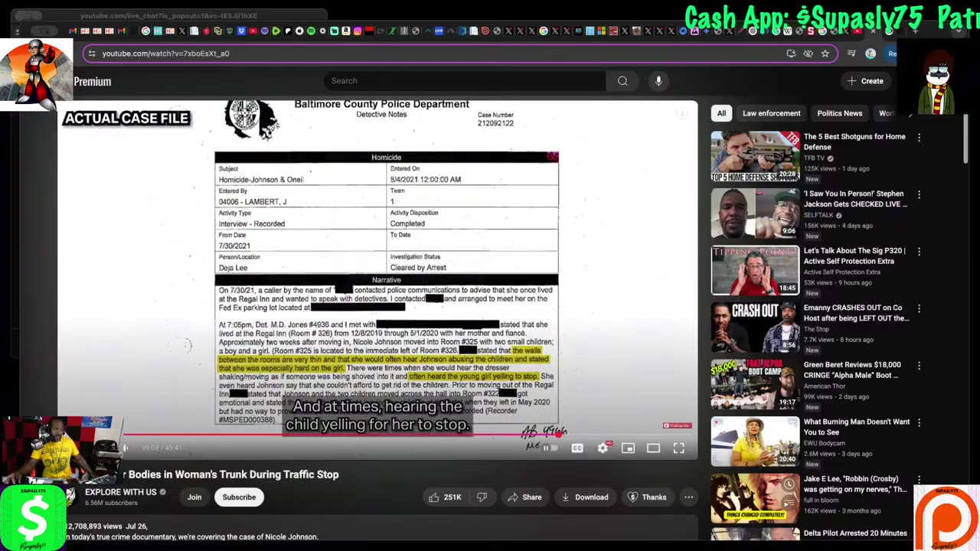980x551 pixels.
Task: Open options for Sig P320 video
Action: pos(919,251)
